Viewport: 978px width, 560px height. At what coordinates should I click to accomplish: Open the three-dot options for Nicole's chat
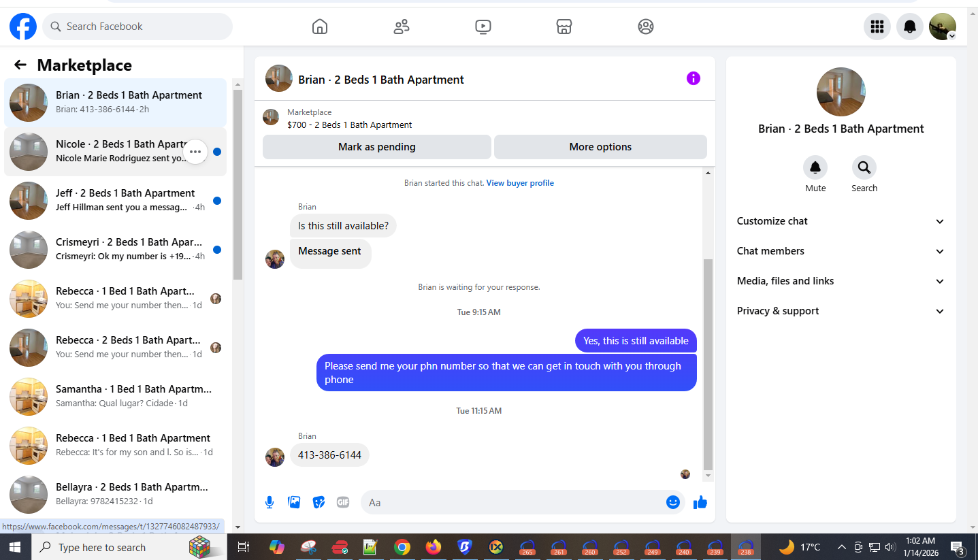point(195,152)
